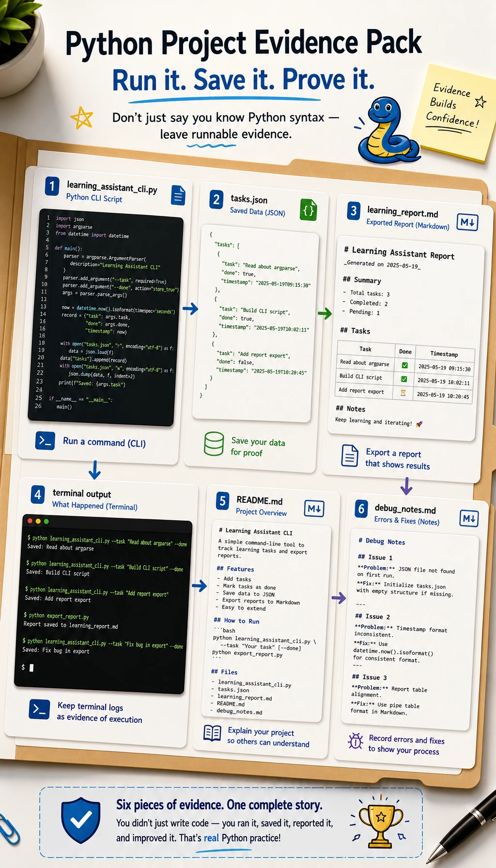The image size is (496, 868).
Task: Click the yellow dot in the terminal title bar
Action: [x=38, y=521]
